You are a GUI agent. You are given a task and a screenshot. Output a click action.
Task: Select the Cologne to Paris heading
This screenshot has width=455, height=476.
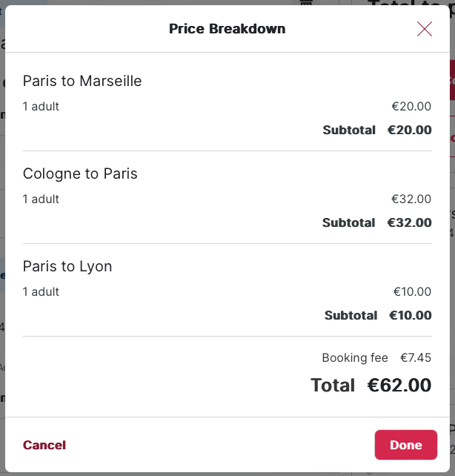tap(80, 174)
